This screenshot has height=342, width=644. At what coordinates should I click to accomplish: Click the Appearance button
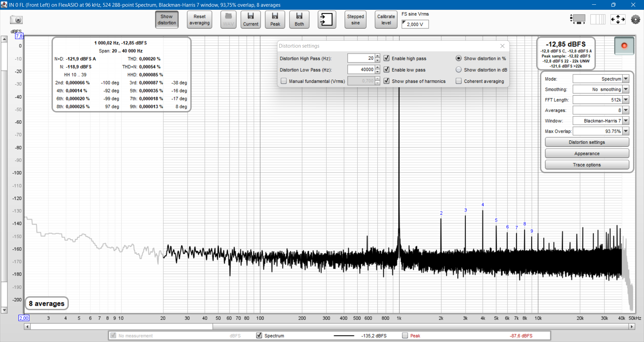click(x=587, y=154)
